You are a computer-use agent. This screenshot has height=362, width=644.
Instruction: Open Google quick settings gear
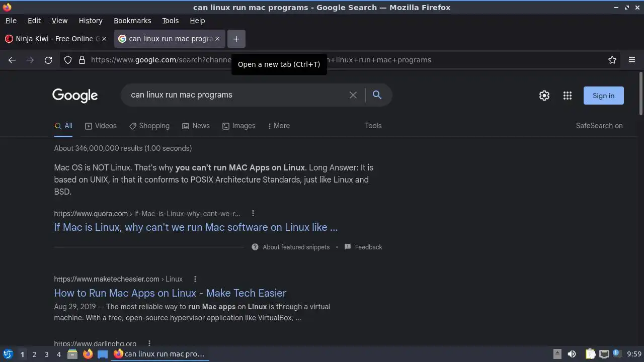pos(544,96)
